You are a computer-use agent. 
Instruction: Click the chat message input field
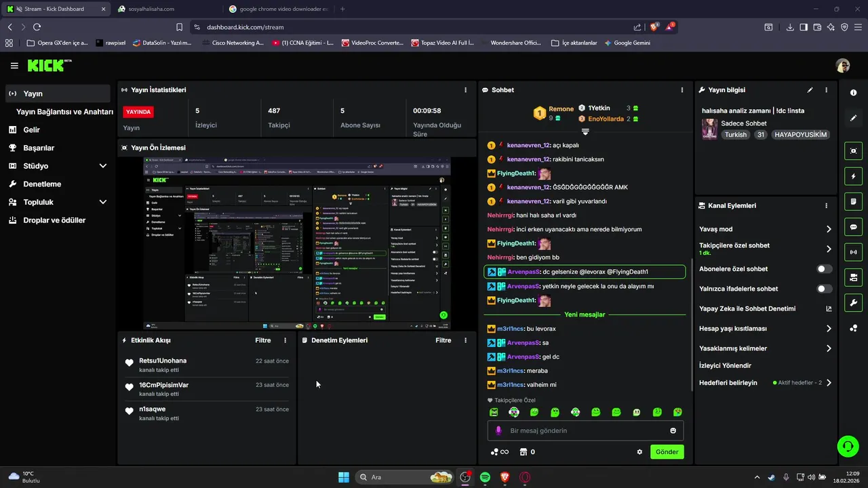[585, 430]
